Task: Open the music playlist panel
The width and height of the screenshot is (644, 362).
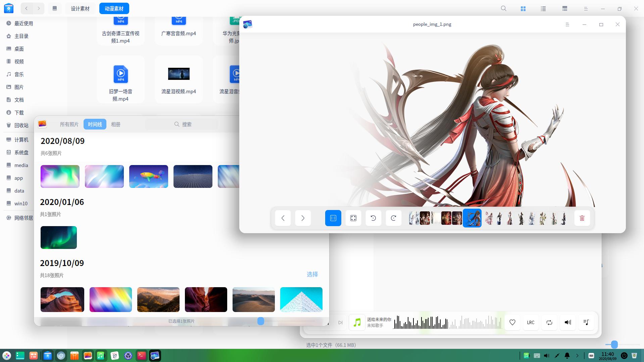Action: coord(586,322)
